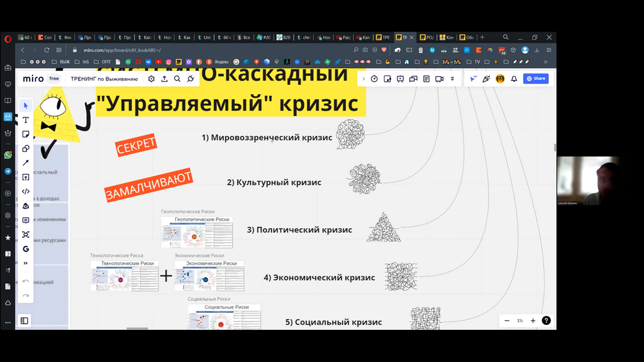Open the notifications bell
The image size is (644, 362).
514,79
